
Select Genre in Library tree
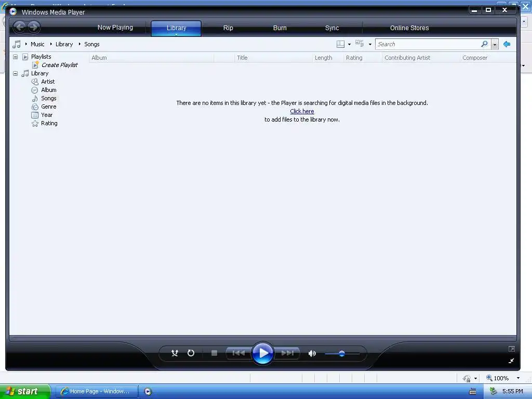pyautogui.click(x=48, y=107)
